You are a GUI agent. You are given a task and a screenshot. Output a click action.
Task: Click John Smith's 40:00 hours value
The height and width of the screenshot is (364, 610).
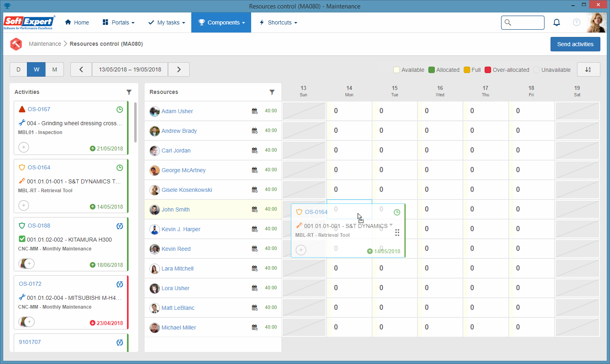pos(271,209)
